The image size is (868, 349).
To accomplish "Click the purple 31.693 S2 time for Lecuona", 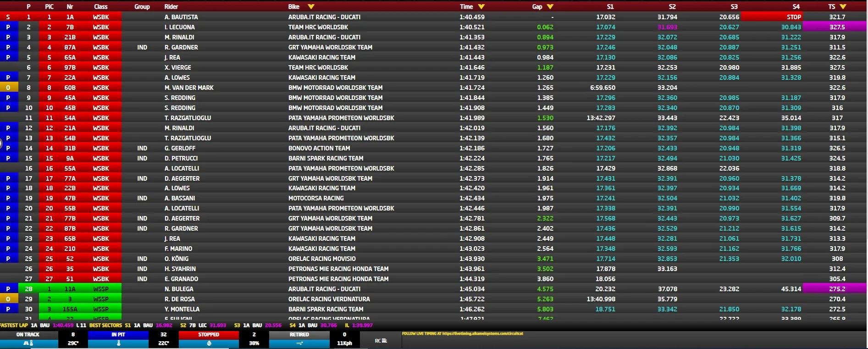I will 667,27.
